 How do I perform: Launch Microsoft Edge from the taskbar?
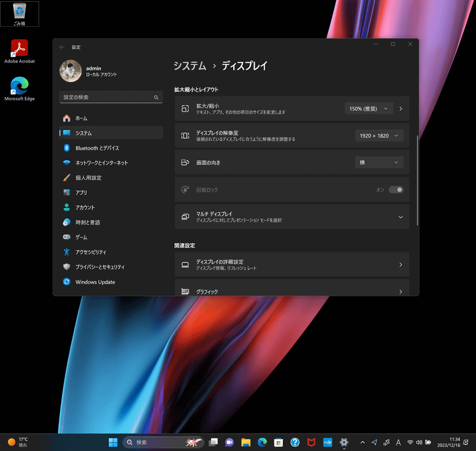pyautogui.click(x=261, y=442)
